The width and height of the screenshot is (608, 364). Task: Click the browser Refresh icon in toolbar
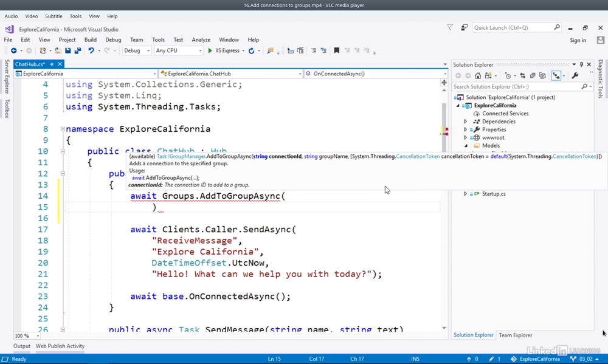251,51
